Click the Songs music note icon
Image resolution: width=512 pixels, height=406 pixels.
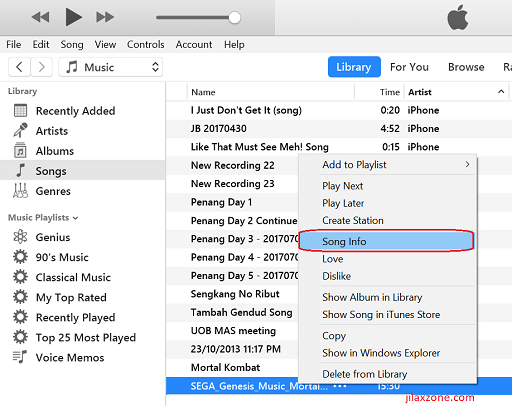pyautogui.click(x=21, y=170)
